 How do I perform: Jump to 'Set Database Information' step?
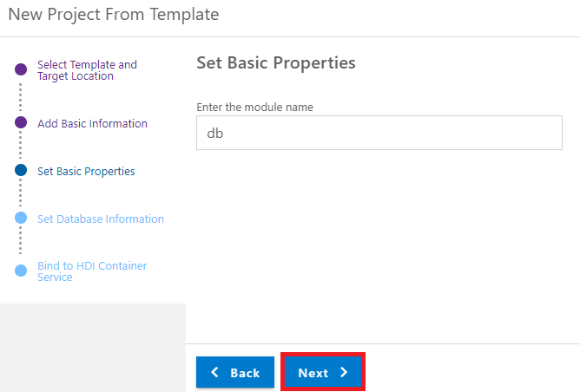[x=101, y=219]
